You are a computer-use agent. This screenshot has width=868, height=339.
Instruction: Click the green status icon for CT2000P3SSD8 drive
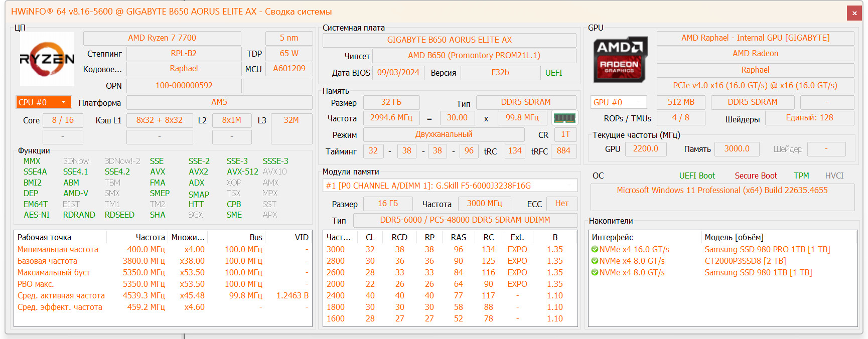(595, 261)
